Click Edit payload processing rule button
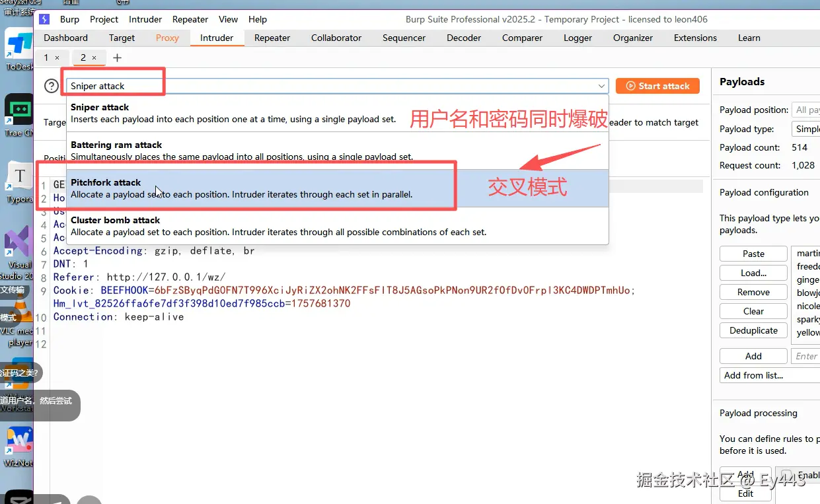This screenshot has width=820, height=504. [745, 493]
